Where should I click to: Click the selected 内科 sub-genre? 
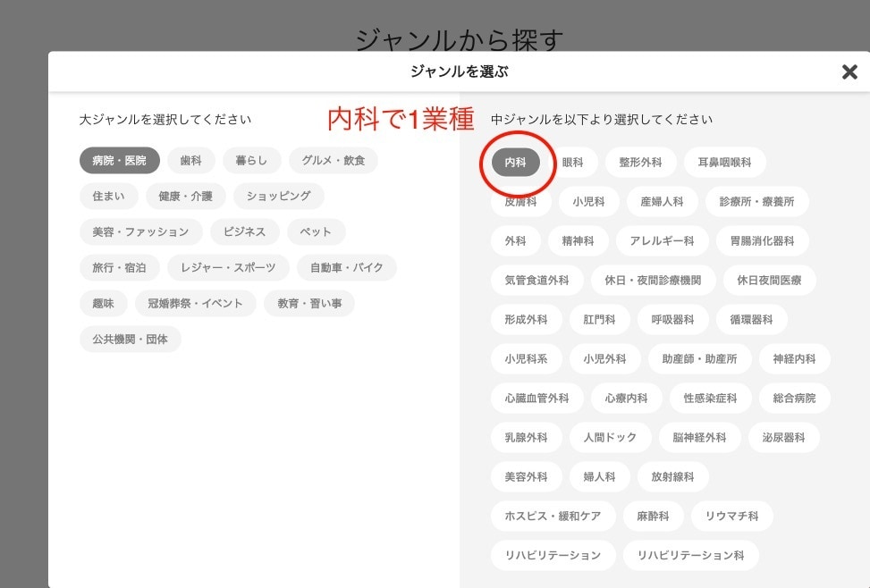[515, 162]
